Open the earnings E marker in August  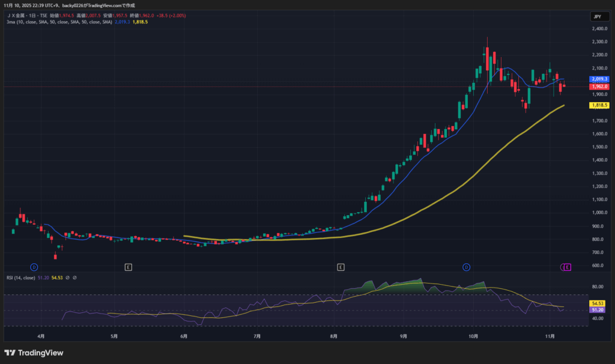341,266
